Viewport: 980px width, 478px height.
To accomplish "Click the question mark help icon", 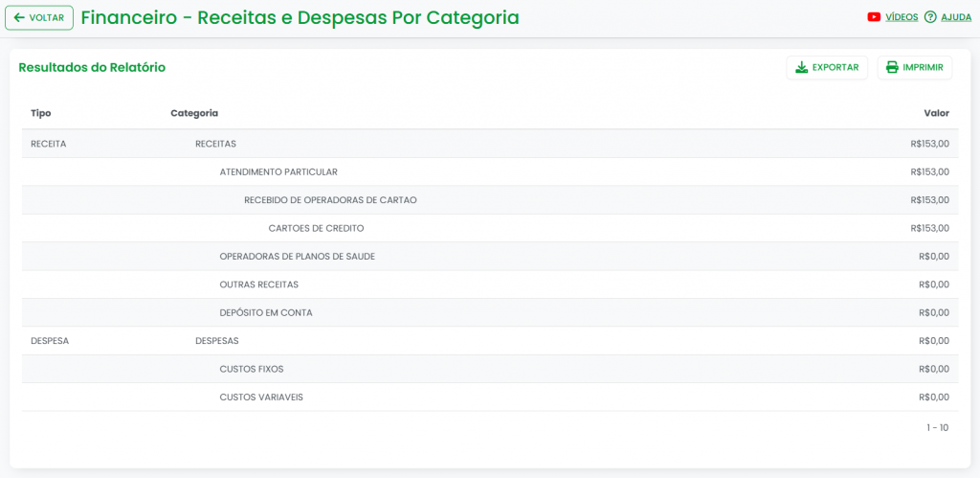I will [930, 17].
